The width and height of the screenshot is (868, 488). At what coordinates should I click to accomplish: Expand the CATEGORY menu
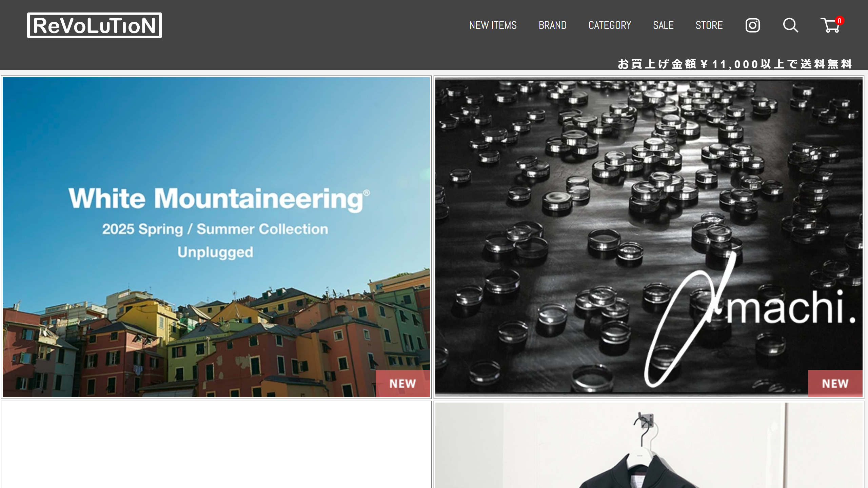(610, 25)
